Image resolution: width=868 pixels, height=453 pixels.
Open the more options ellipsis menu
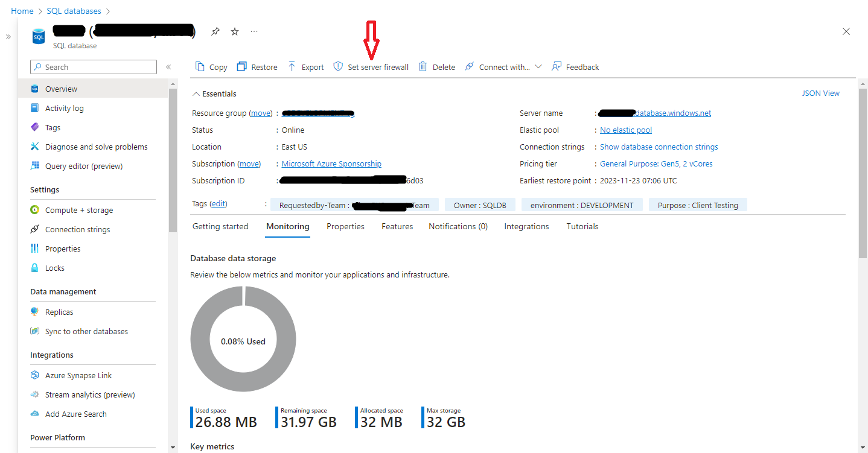254,31
